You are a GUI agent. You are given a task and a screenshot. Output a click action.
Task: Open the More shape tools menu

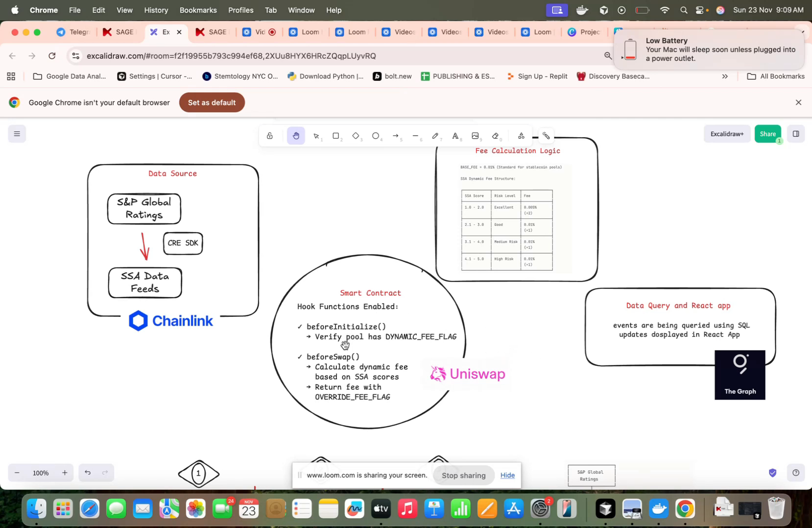coord(521,136)
